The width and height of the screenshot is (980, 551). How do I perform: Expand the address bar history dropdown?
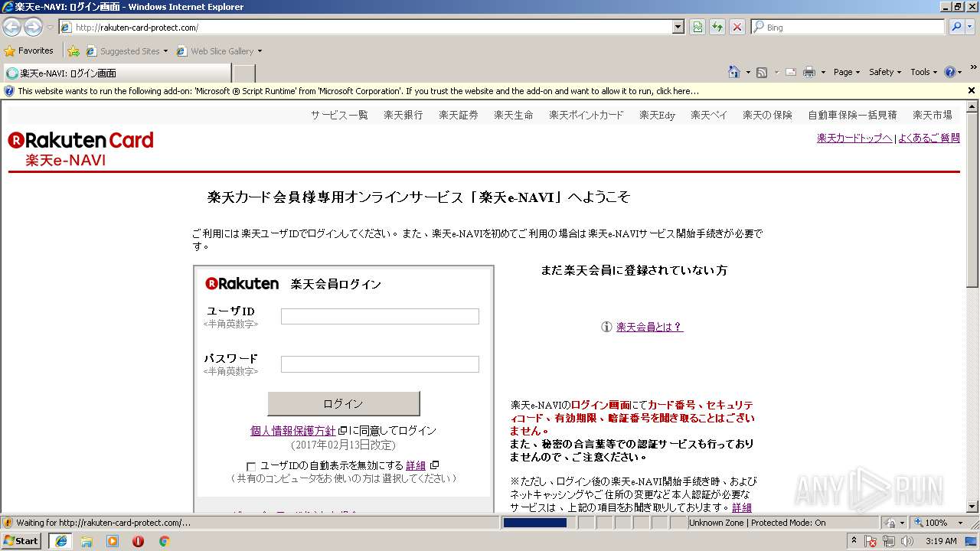pyautogui.click(x=678, y=27)
